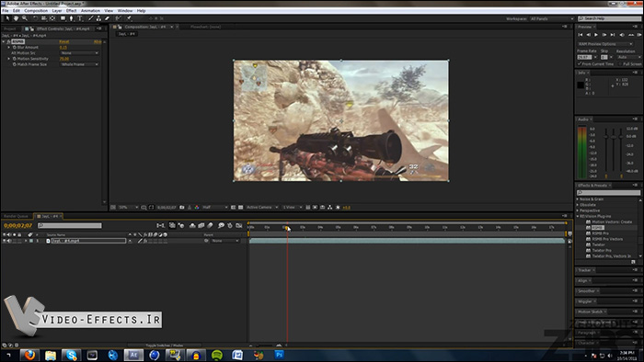
Task: Expand the Motion Sensitivity property
Action: [8, 59]
